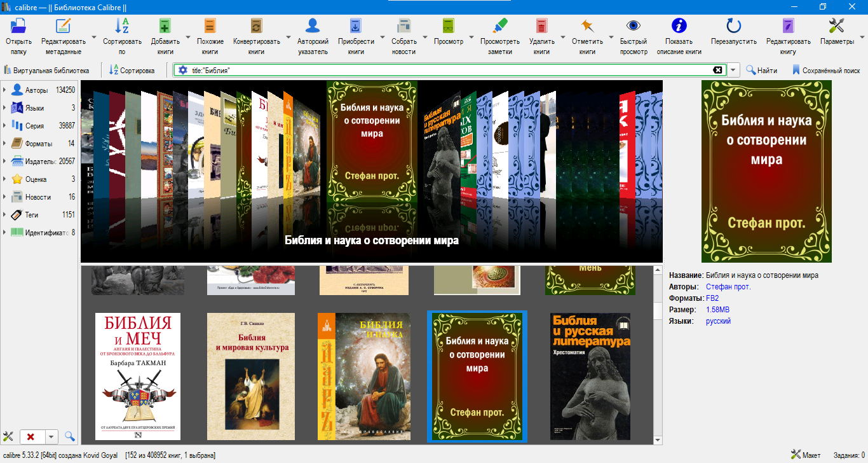The image size is (868, 463).
Task: Click the large cover image in the details panel
Action: (x=766, y=171)
